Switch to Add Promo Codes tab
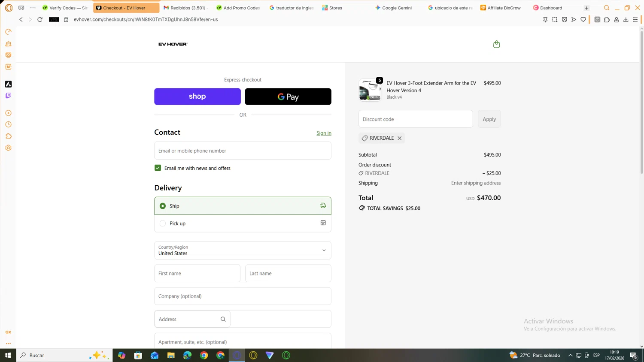 click(238, 8)
